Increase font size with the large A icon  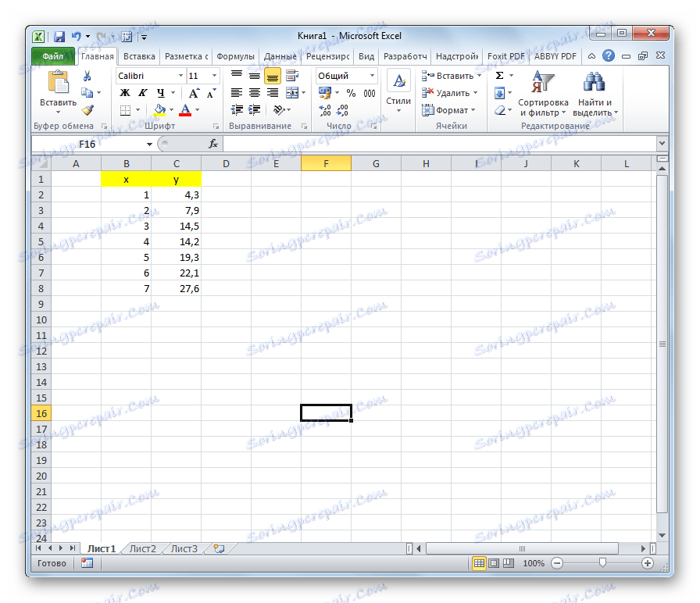(194, 93)
